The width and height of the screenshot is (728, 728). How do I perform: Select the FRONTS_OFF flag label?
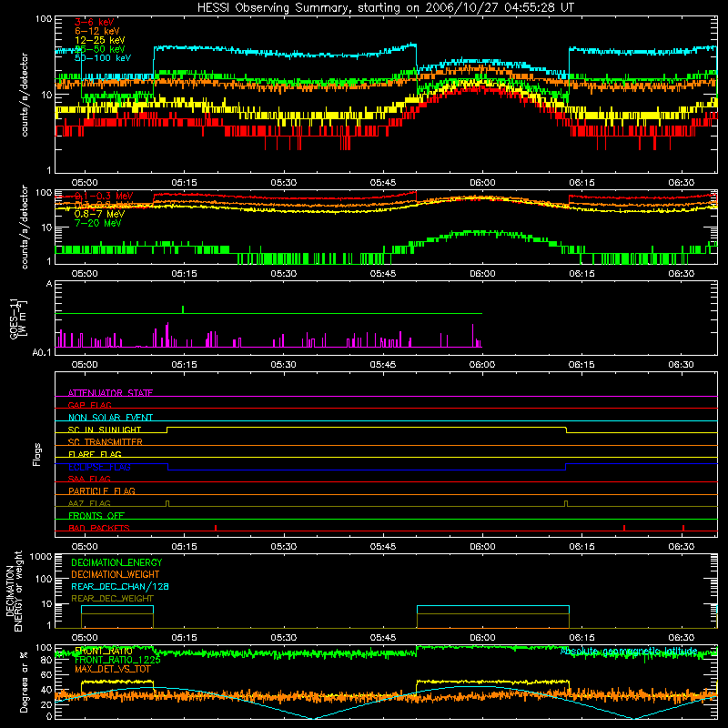[96, 516]
